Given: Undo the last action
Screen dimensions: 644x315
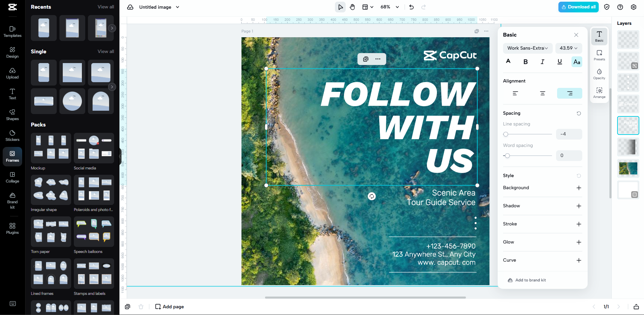Looking at the screenshot, I should coord(411,7).
